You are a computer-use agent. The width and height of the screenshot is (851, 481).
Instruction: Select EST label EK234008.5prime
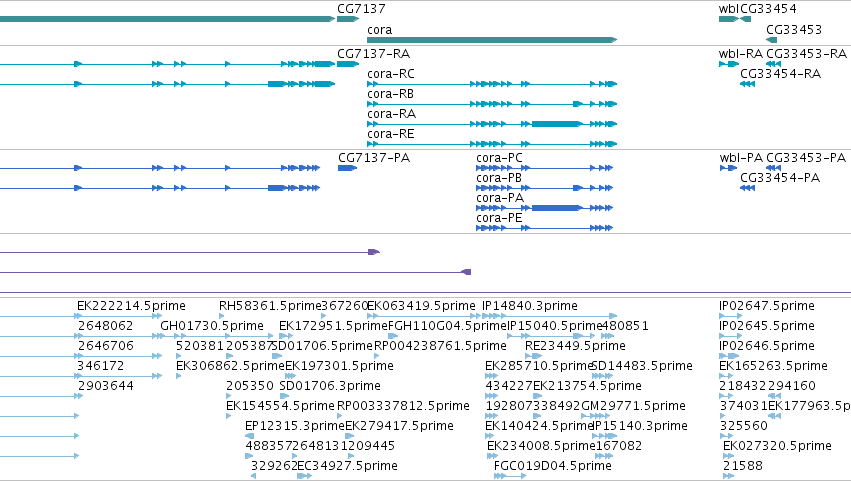click(x=541, y=447)
